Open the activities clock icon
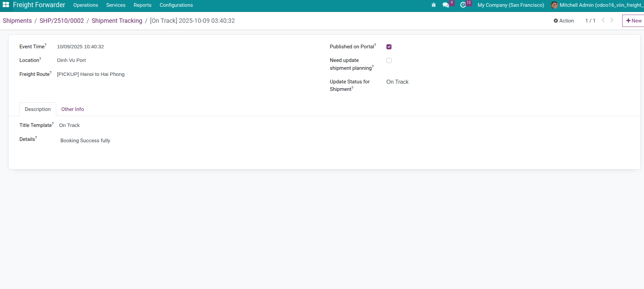 pos(463,5)
